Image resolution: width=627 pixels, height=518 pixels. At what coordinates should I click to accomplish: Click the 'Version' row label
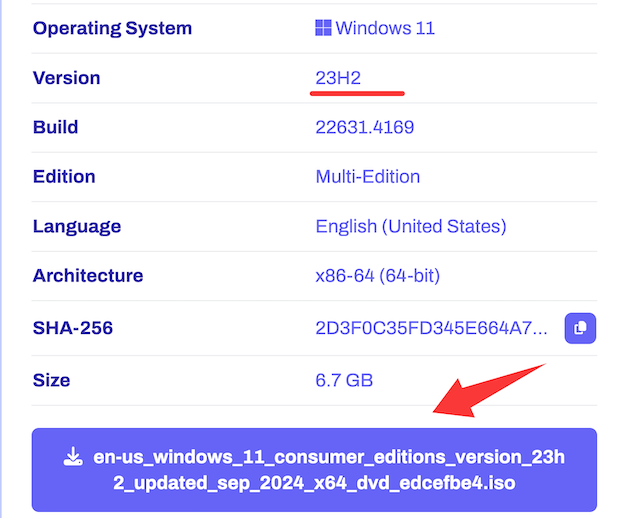(66, 78)
